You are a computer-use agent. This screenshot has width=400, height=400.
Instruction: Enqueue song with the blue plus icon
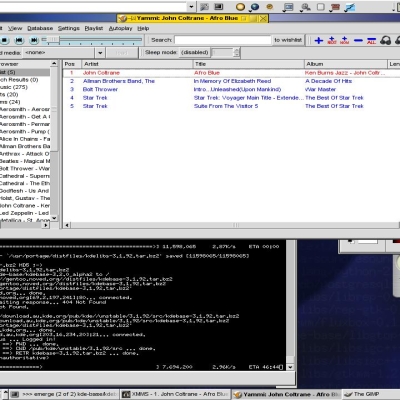click(319, 40)
